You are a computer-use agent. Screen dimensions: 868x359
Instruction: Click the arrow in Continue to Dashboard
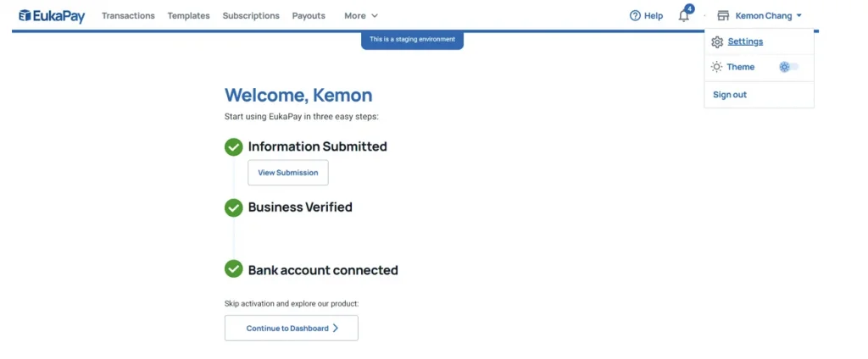click(x=336, y=328)
